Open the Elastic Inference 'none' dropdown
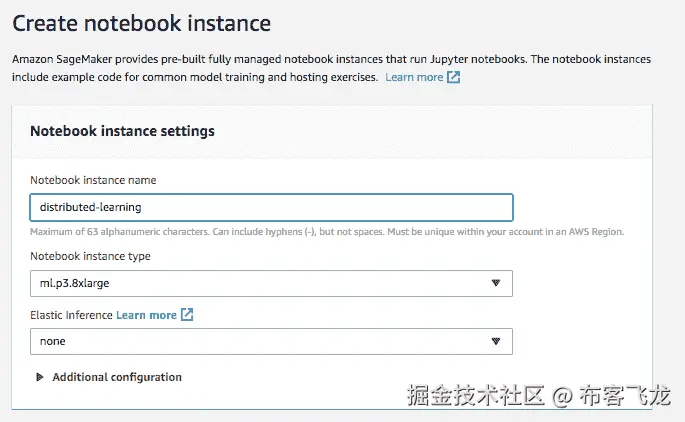Image resolution: width=685 pixels, height=422 pixels. coord(271,341)
